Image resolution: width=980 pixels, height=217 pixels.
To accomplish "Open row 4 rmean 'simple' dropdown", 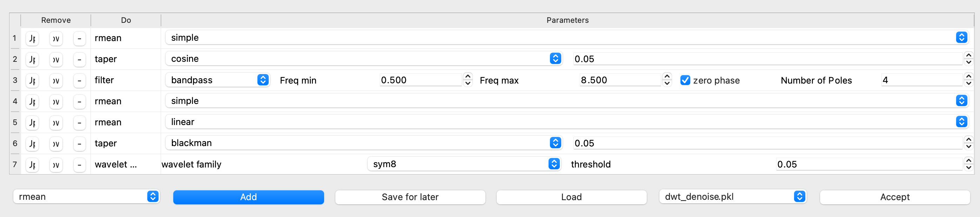I will coord(566,100).
